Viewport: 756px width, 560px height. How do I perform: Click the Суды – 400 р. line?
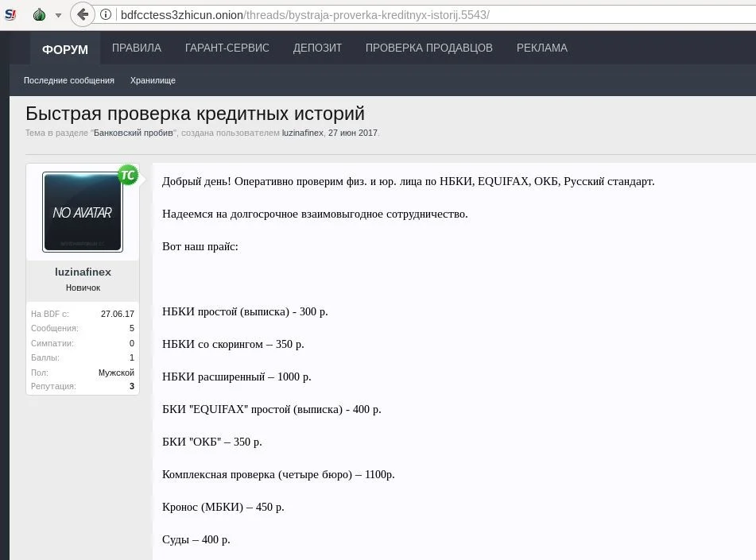pyautogui.click(x=196, y=540)
